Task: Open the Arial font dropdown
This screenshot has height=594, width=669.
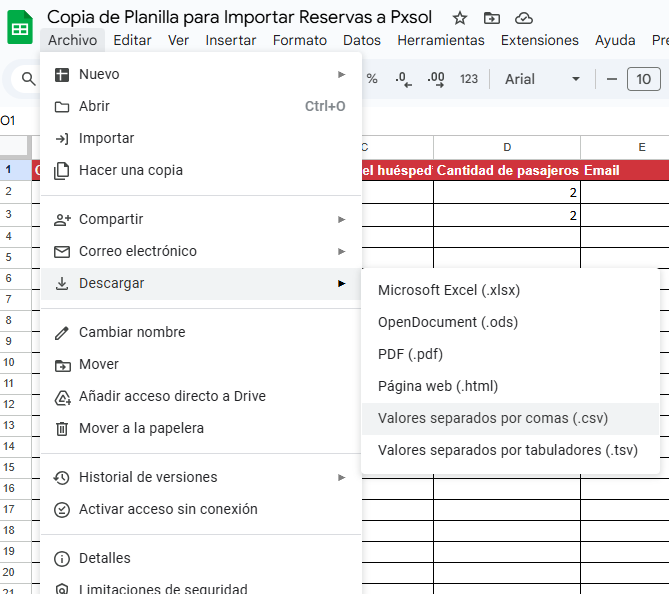Action: click(x=542, y=79)
